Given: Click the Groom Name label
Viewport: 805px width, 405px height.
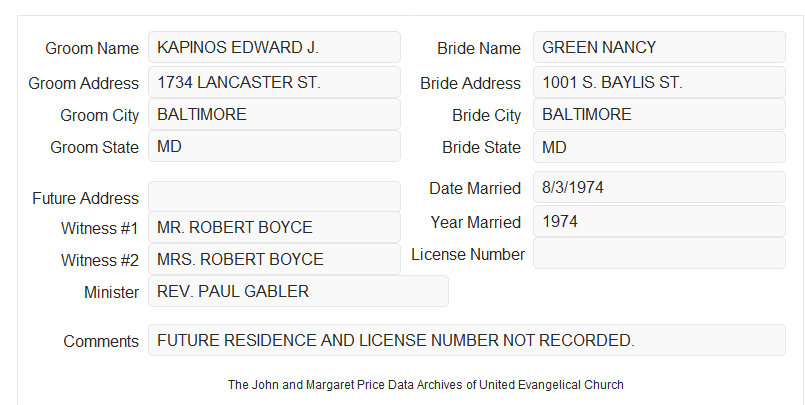Looking at the screenshot, I should (92, 48).
